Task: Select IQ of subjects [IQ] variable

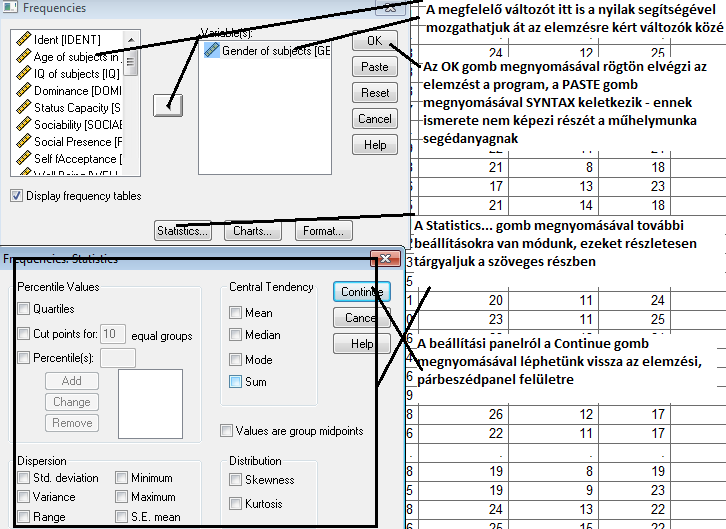Action: point(74,74)
